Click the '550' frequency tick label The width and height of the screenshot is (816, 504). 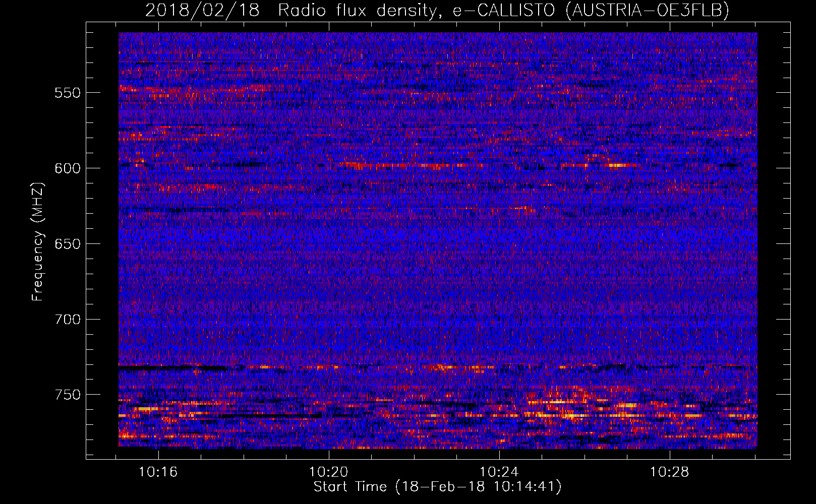tap(68, 93)
